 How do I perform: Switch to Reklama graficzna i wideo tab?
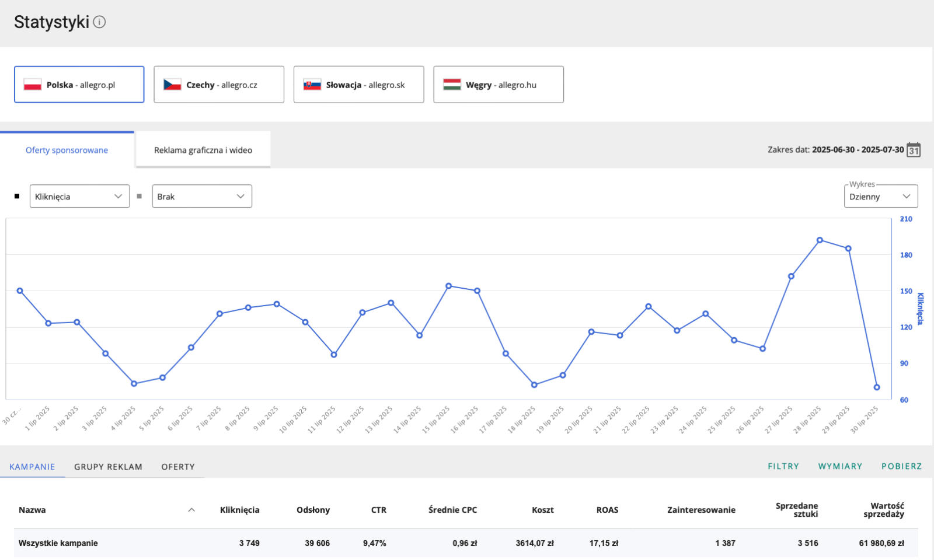click(x=203, y=150)
